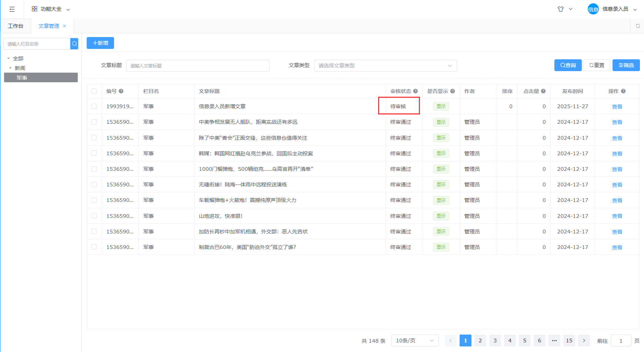Check the row for 信息录入员新增文章

[94, 106]
